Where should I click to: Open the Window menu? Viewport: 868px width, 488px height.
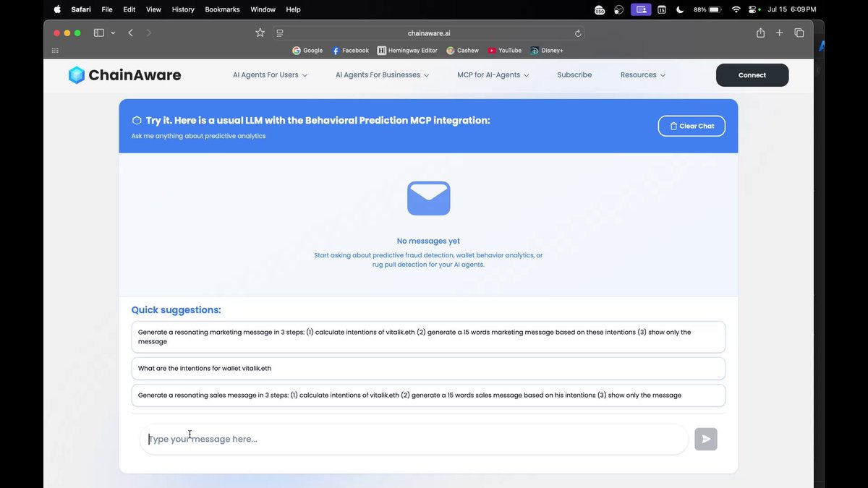tap(263, 9)
